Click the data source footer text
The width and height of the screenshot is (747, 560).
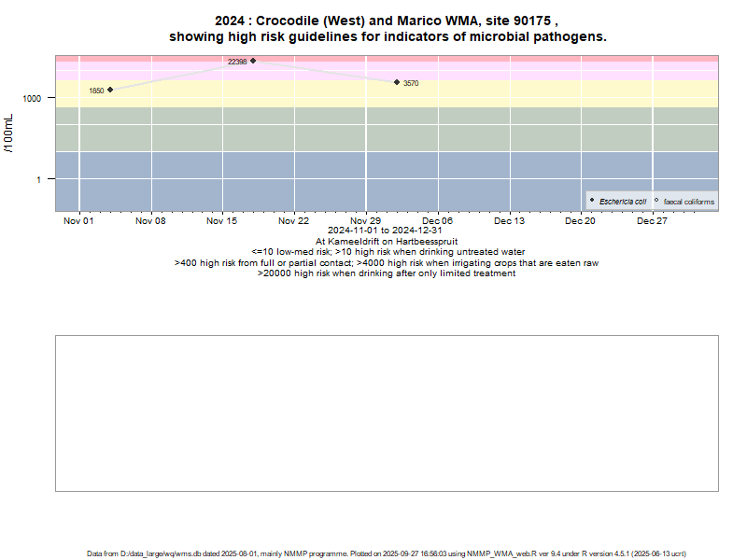387,553
